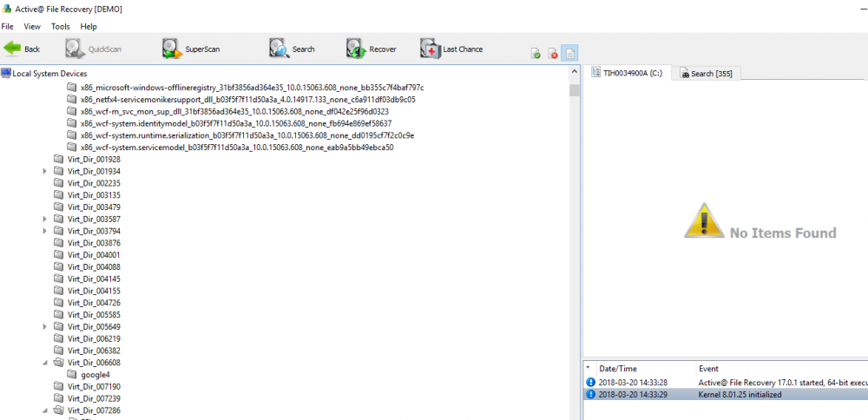Select the Virt_Dir_004155 folder
The height and width of the screenshot is (420, 868).
click(x=94, y=291)
